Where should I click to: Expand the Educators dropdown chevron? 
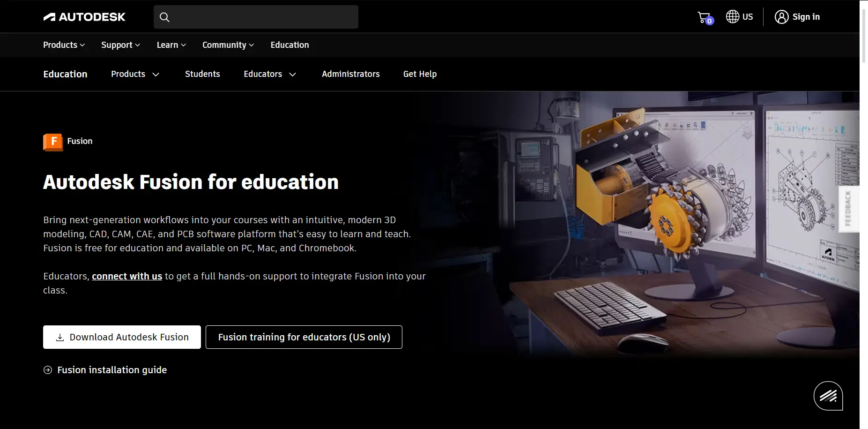pyautogui.click(x=292, y=74)
